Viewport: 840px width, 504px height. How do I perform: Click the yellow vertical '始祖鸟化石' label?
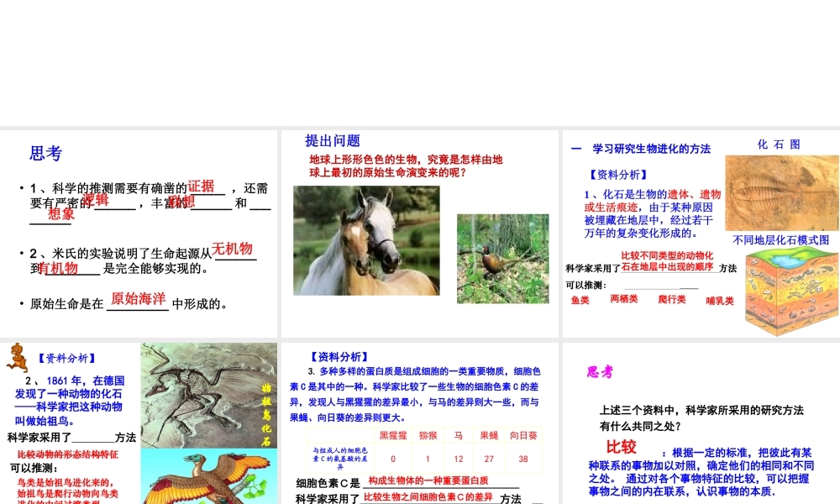click(x=266, y=415)
